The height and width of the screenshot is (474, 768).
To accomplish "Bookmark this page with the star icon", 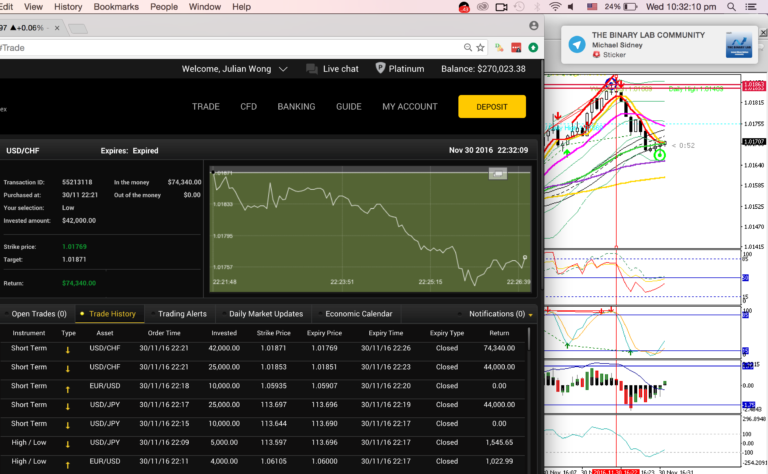I will click(480, 47).
